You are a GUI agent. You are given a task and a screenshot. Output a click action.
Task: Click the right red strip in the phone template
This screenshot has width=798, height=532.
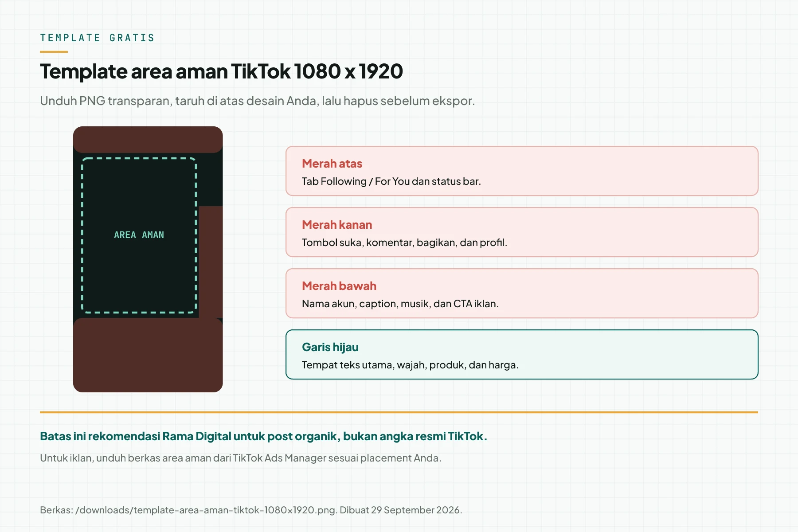(211, 262)
